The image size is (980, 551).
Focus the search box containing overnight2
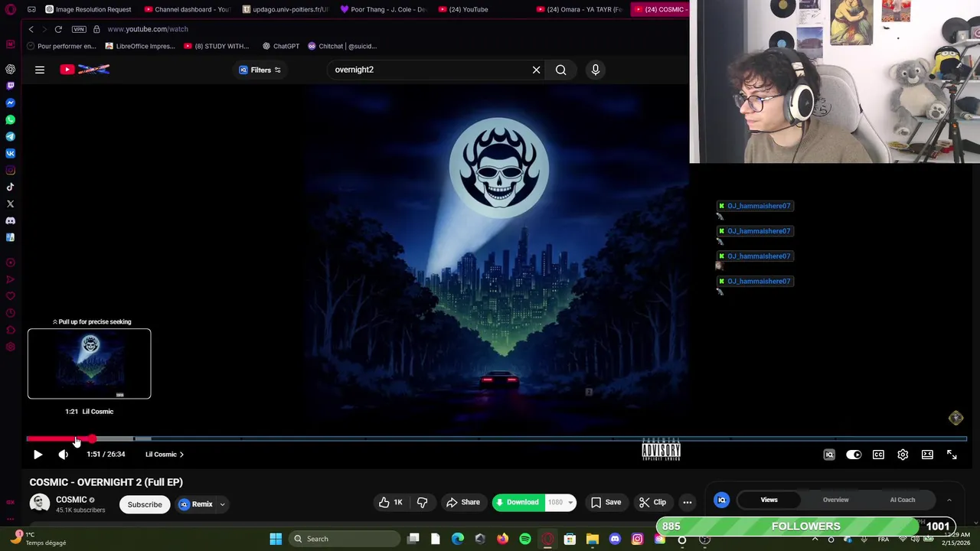(429, 70)
